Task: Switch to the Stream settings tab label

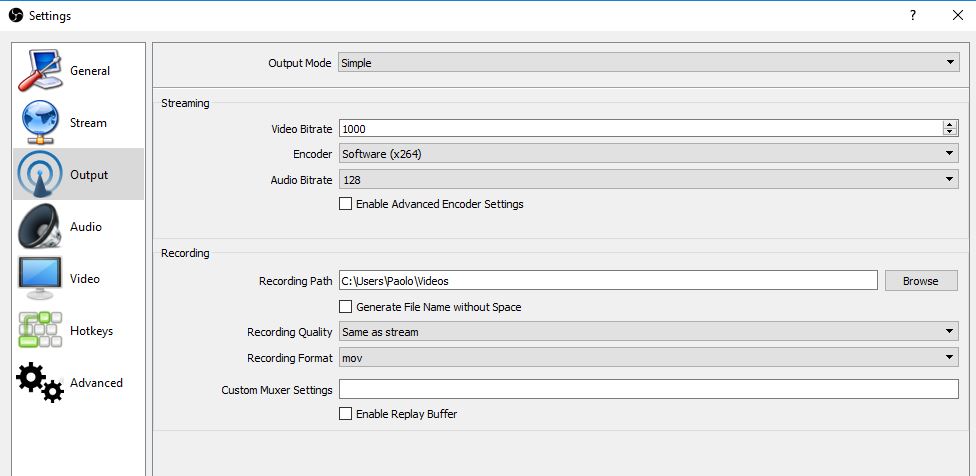Action: 88,123
